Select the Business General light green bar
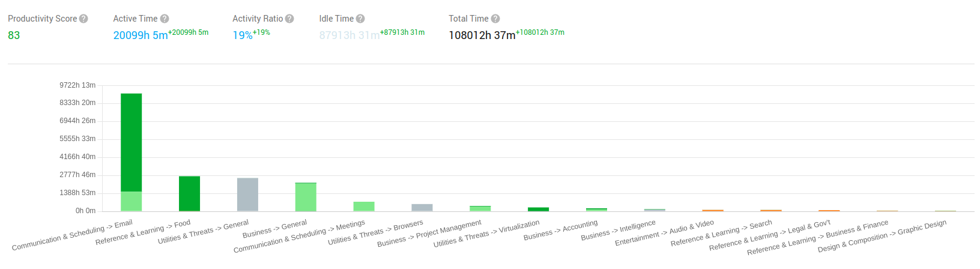Viewport: 980px width, 269px height. [x=306, y=197]
